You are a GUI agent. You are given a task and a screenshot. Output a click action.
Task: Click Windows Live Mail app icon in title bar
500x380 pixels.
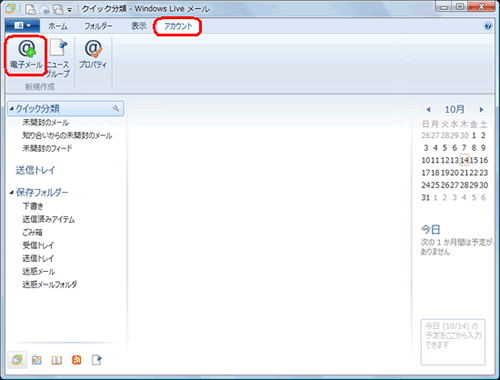tap(10, 9)
